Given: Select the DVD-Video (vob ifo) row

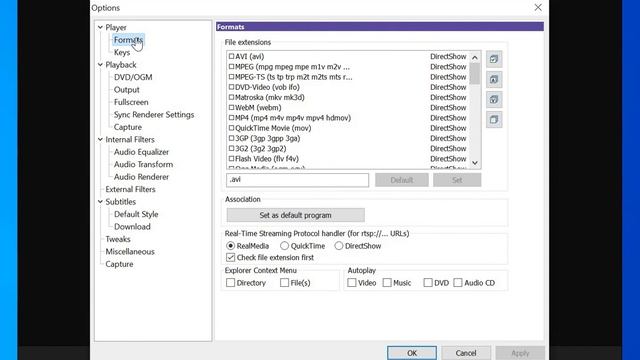Looking at the screenshot, I should 348,87.
